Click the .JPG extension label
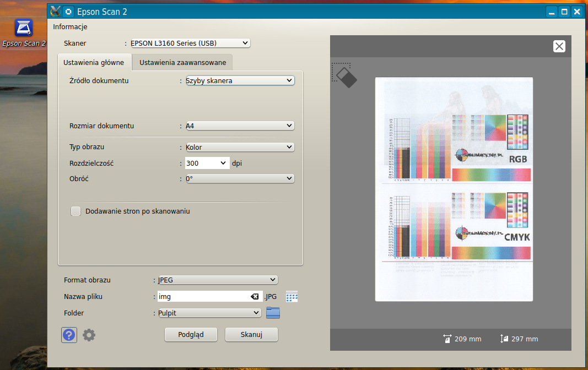The width and height of the screenshot is (588, 370). (271, 297)
